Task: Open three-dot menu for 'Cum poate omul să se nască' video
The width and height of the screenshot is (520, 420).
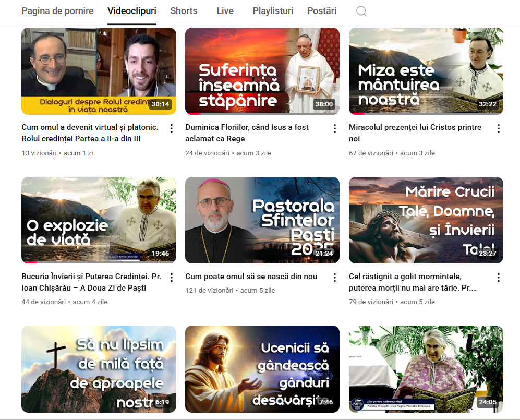Action: point(335,278)
